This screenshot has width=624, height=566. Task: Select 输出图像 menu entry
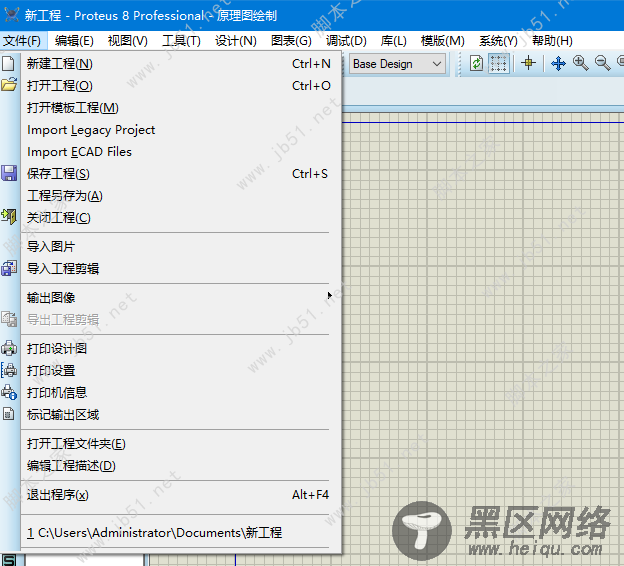[181, 298]
